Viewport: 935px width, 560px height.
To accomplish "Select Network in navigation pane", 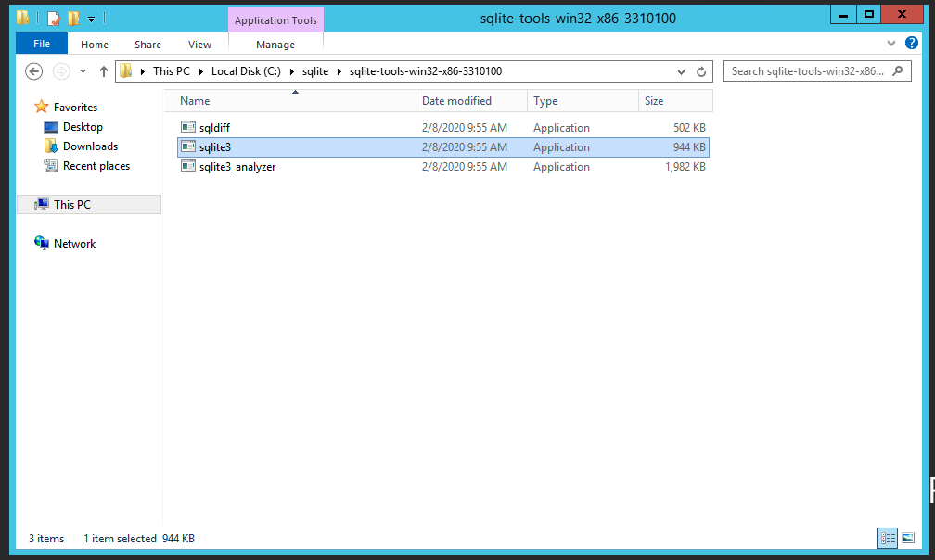I will (74, 243).
